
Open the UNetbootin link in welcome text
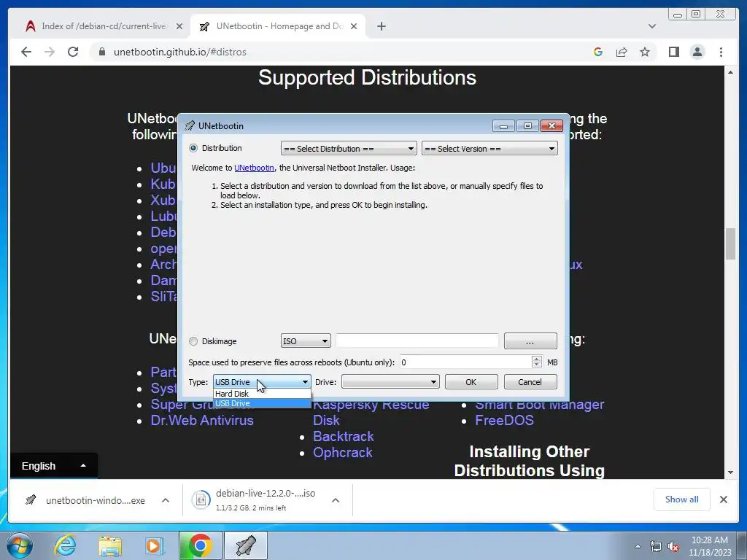(x=254, y=168)
